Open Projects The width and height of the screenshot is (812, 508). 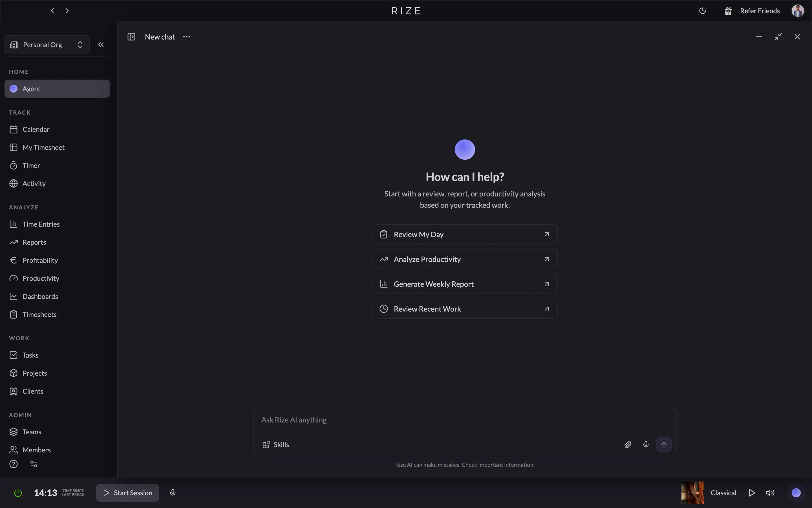[57, 373]
